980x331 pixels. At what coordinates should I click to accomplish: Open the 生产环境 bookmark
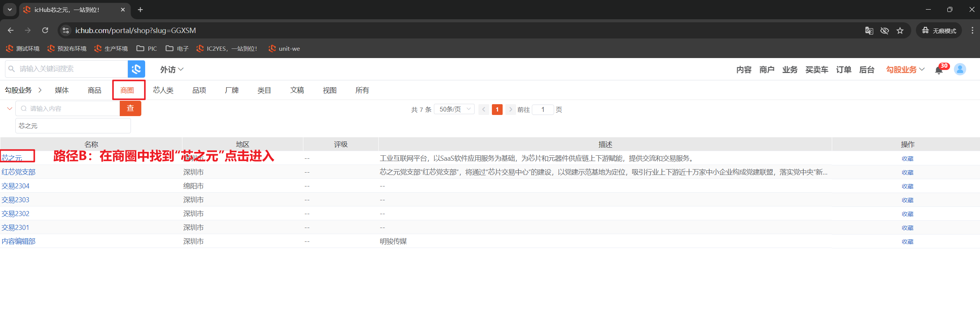pyautogui.click(x=111, y=48)
